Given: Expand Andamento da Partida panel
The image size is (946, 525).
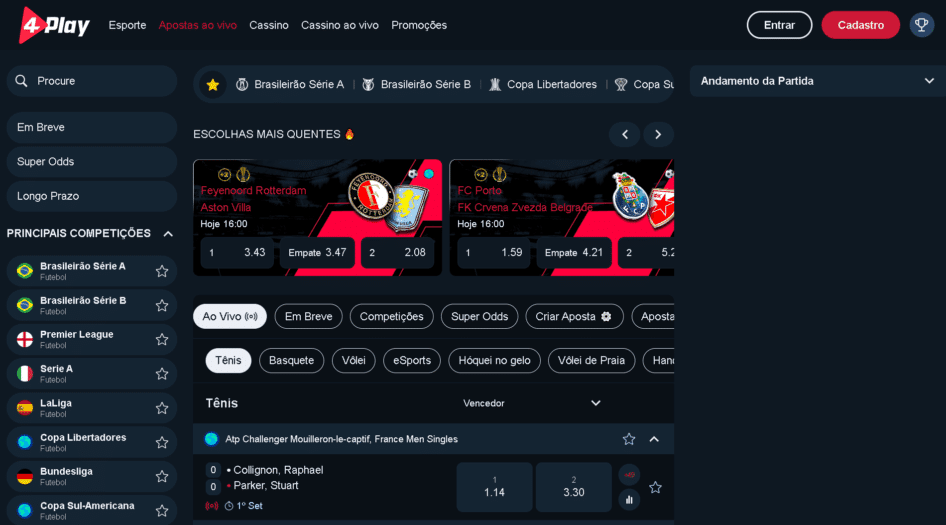Looking at the screenshot, I should pyautogui.click(x=929, y=81).
